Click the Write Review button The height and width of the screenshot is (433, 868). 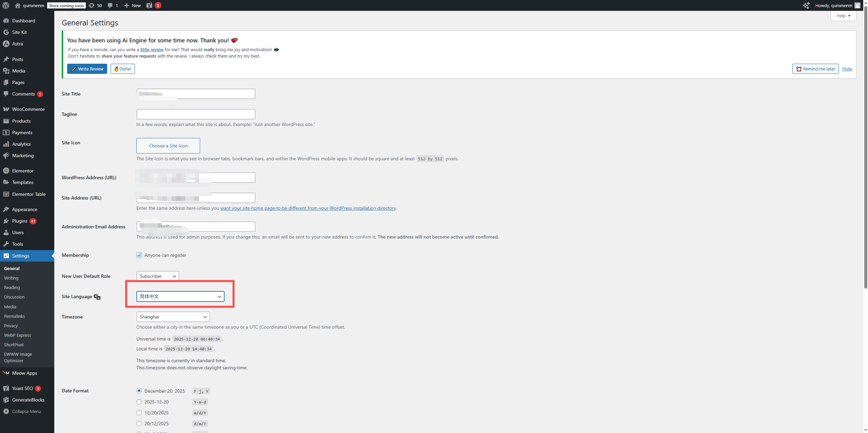click(x=87, y=68)
